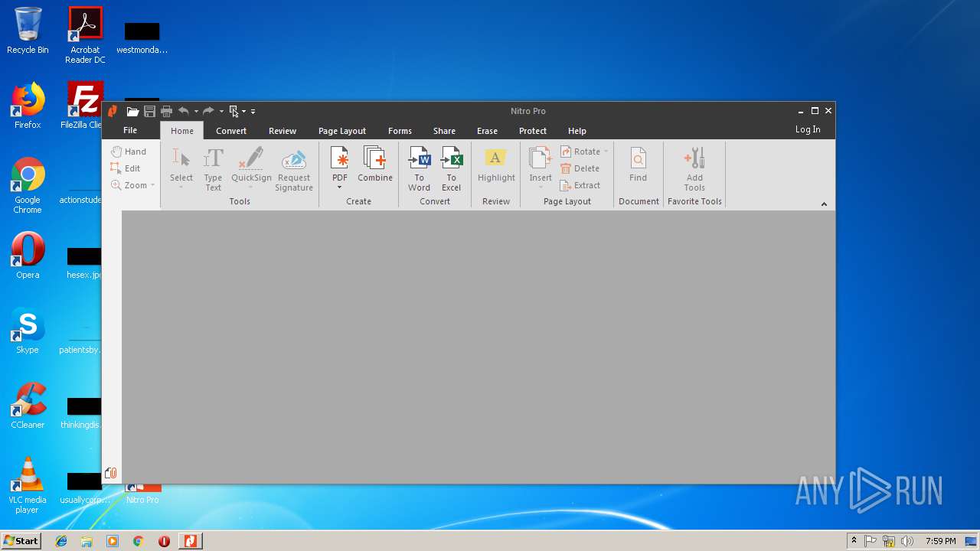Switch to the Protect tab

click(x=533, y=131)
